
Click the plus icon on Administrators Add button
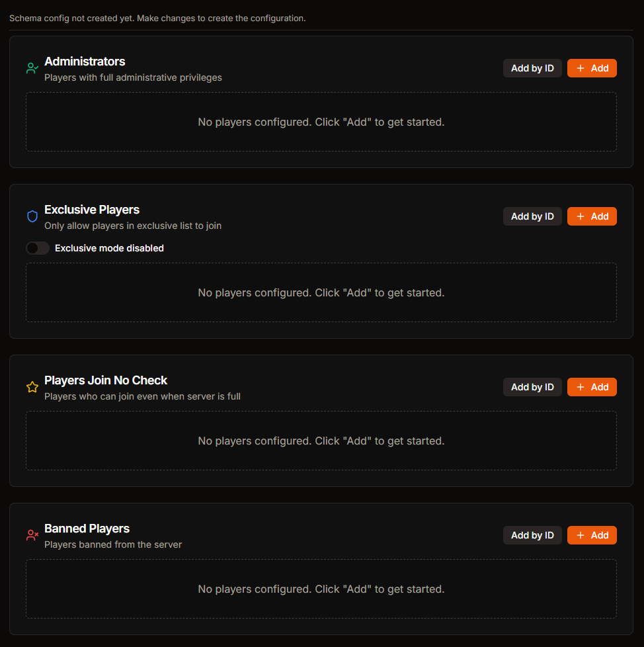point(581,67)
